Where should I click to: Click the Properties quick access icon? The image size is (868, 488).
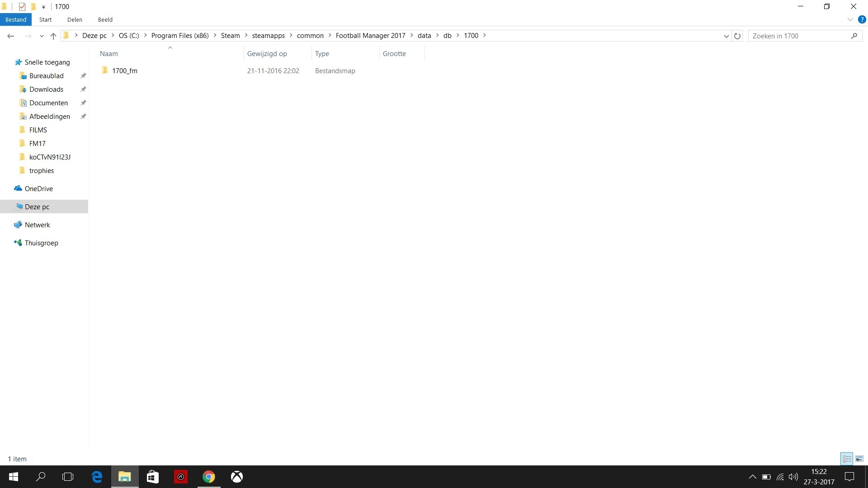point(22,7)
